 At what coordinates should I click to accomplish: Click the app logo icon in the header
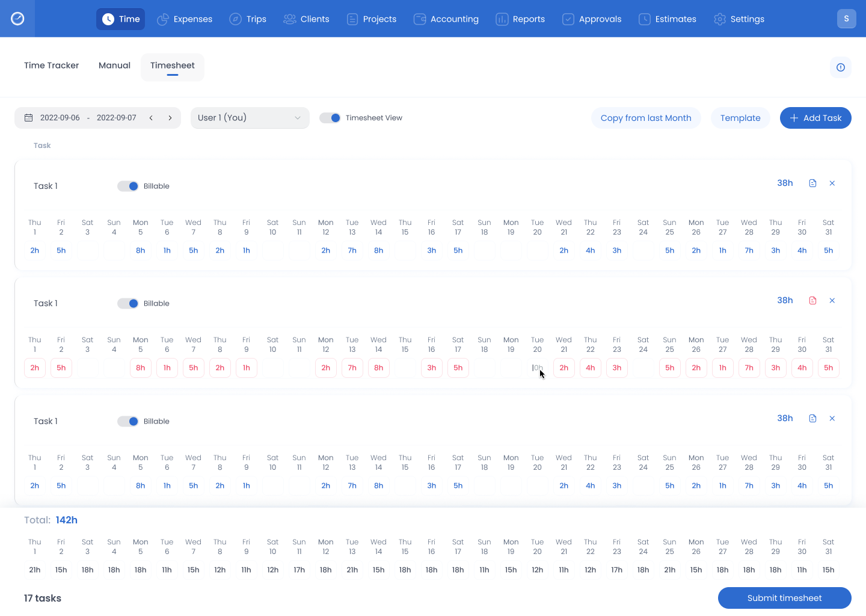tap(17, 19)
